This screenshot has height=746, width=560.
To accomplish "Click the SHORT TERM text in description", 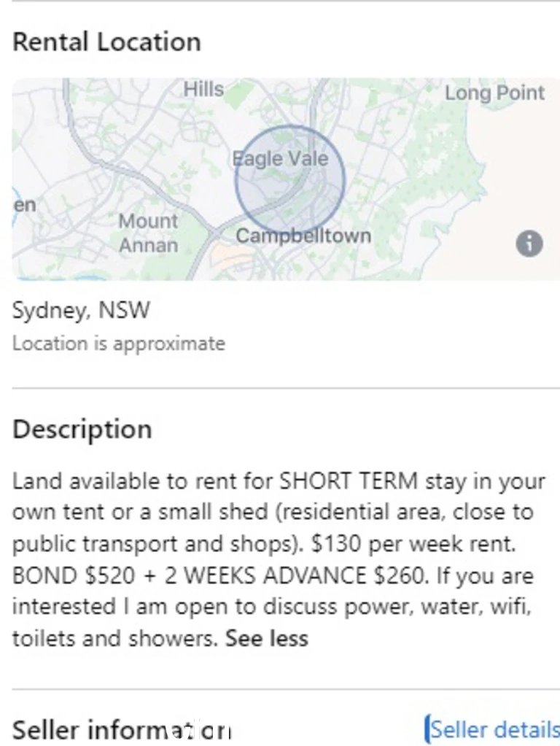I will (349, 481).
